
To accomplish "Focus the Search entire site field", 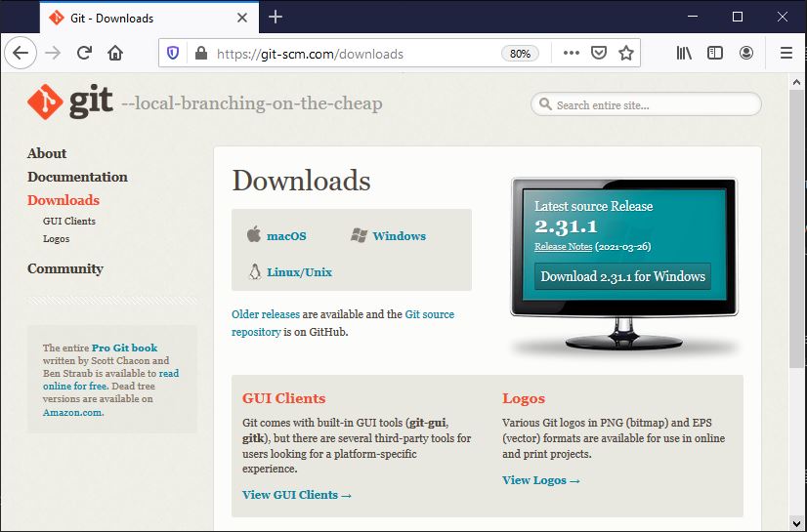I will (646, 104).
